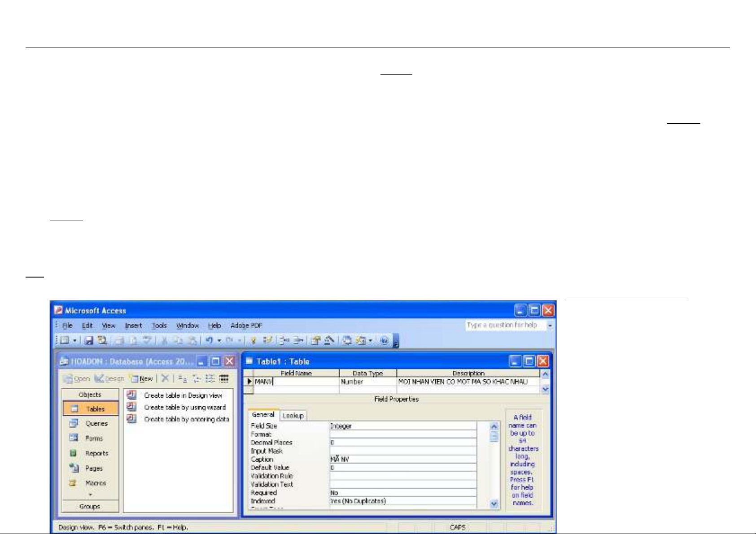This screenshot has height=534, width=756.
Task: Click the New button in database window
Action: [142, 378]
